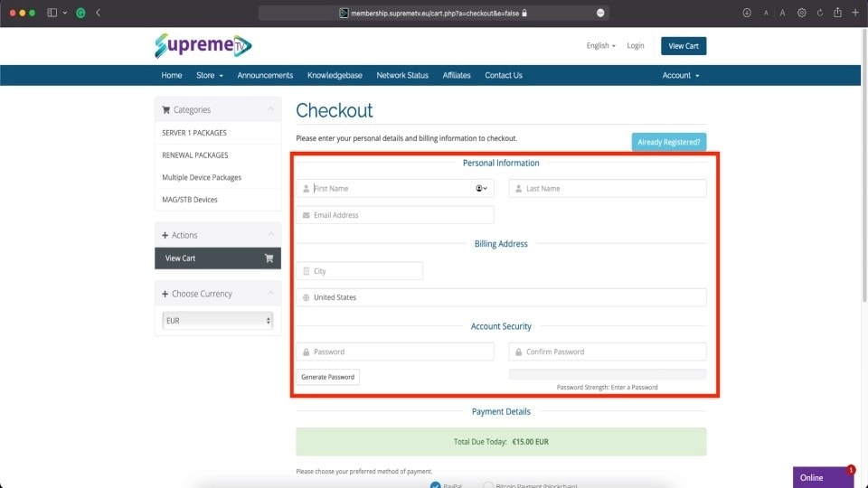The image size is (868, 488).
Task: Click the City input field
Action: [359, 271]
